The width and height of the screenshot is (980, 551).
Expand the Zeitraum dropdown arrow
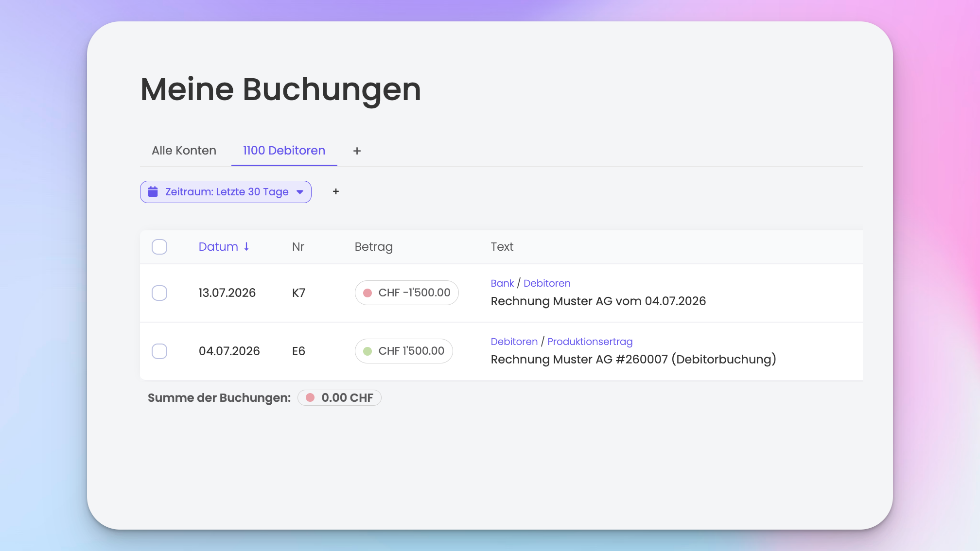click(300, 192)
